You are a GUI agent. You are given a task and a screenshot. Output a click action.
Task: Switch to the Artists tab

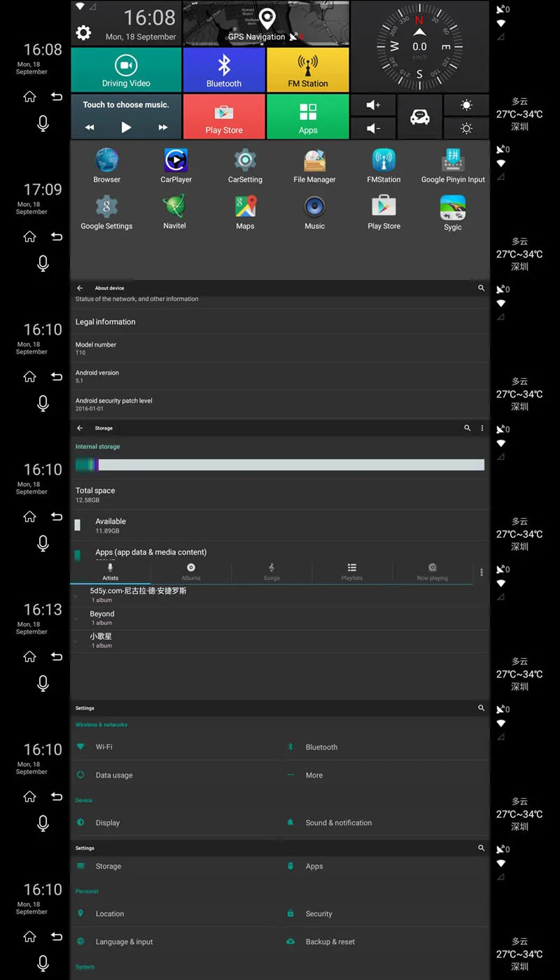[110, 571]
